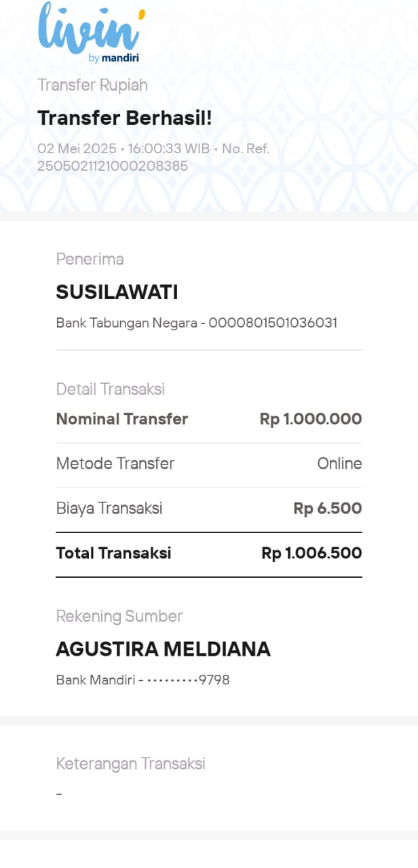Select the Rp 6.500 fee amount

click(x=327, y=509)
